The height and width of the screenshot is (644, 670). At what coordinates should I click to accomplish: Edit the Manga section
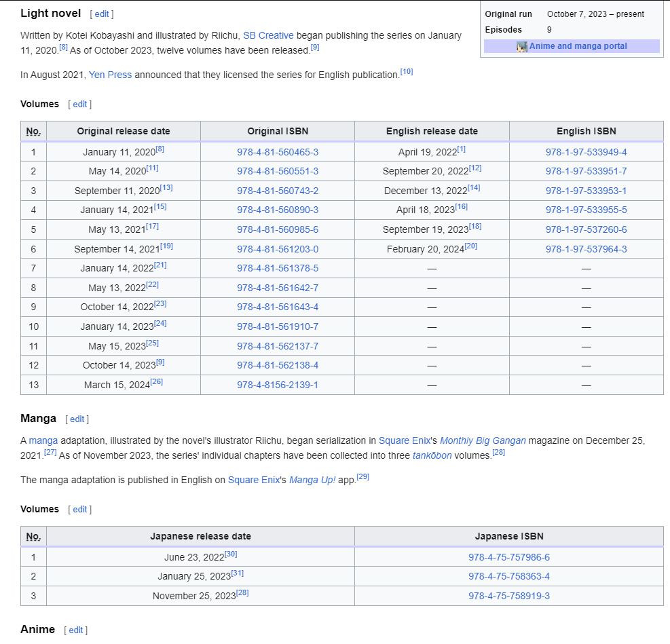(77, 419)
